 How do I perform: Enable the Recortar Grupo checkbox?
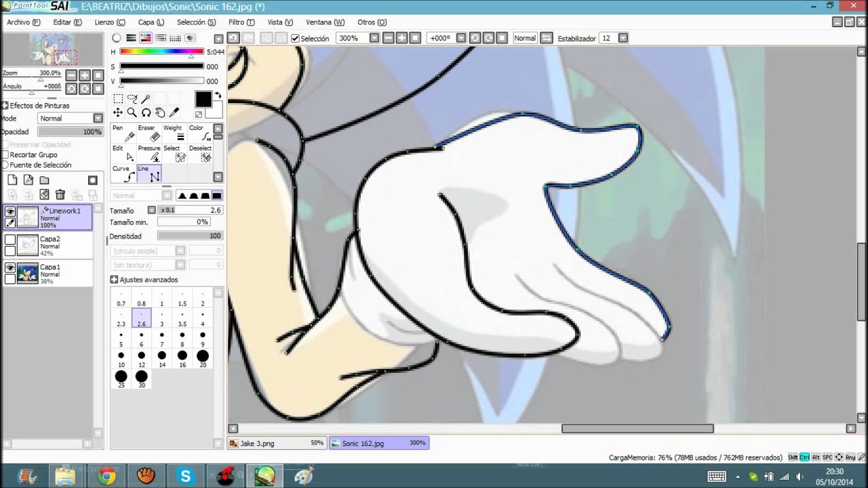pos(5,155)
